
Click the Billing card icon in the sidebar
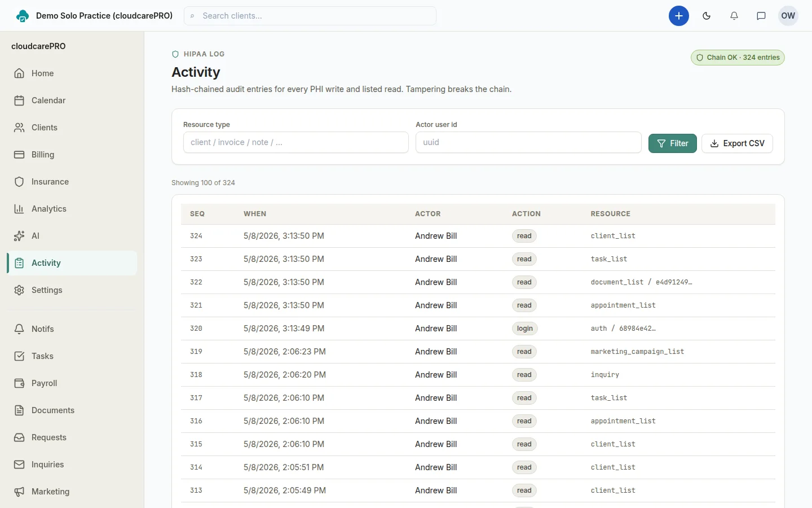point(19,155)
